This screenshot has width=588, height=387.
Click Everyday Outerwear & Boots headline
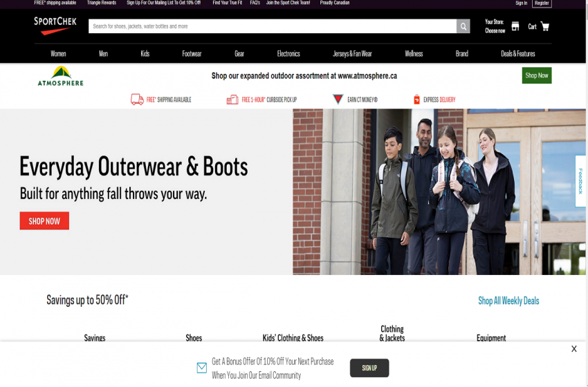[x=134, y=167]
